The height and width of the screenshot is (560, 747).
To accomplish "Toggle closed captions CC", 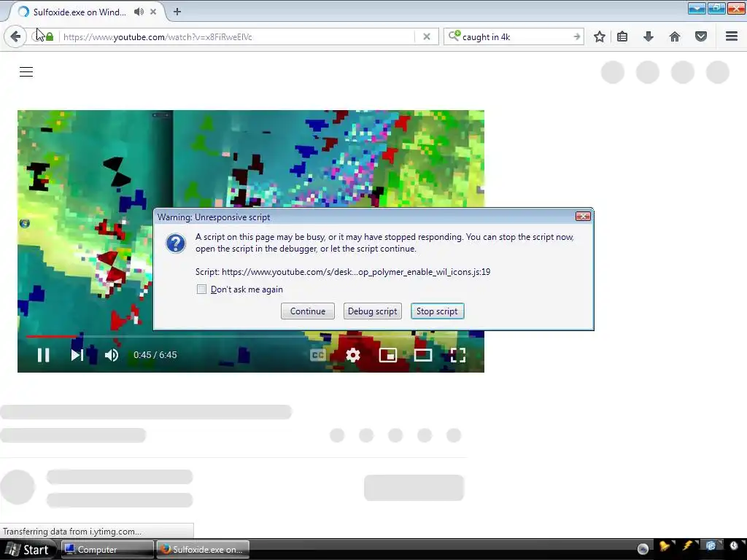I will (318, 355).
